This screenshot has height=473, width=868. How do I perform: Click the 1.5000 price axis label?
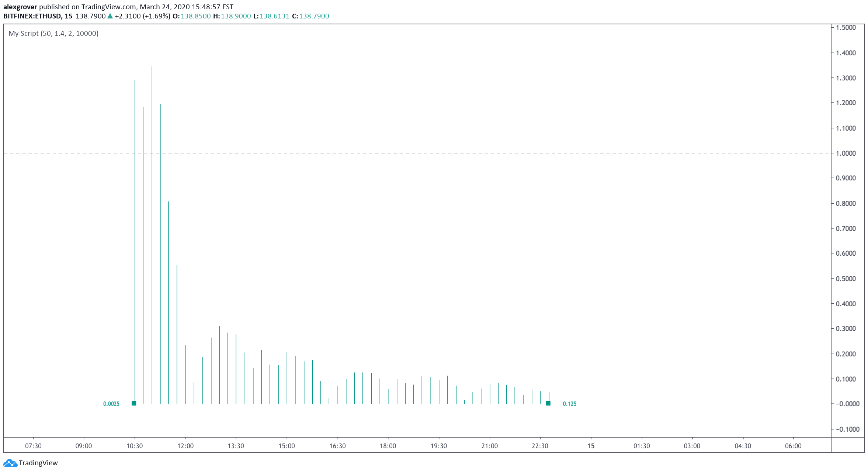pyautogui.click(x=846, y=27)
